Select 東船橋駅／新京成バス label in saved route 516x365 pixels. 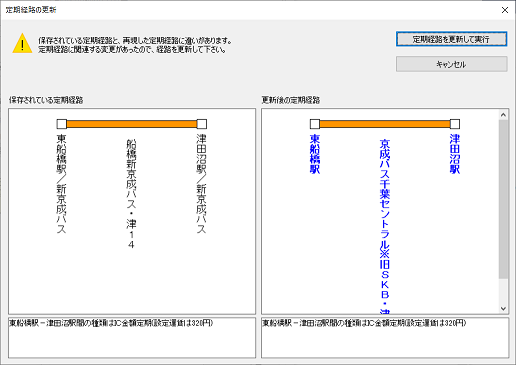coord(61,183)
